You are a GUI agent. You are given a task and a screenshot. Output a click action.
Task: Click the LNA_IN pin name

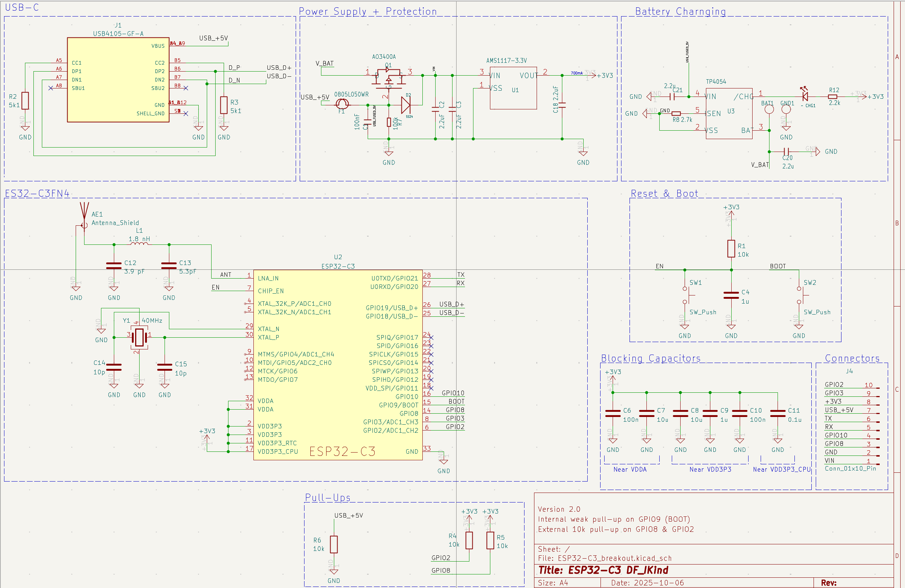point(268,278)
